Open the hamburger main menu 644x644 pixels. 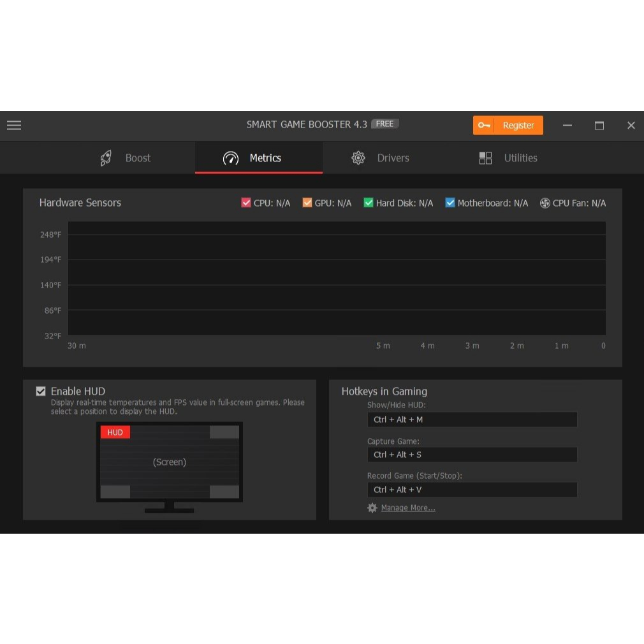[x=14, y=126]
